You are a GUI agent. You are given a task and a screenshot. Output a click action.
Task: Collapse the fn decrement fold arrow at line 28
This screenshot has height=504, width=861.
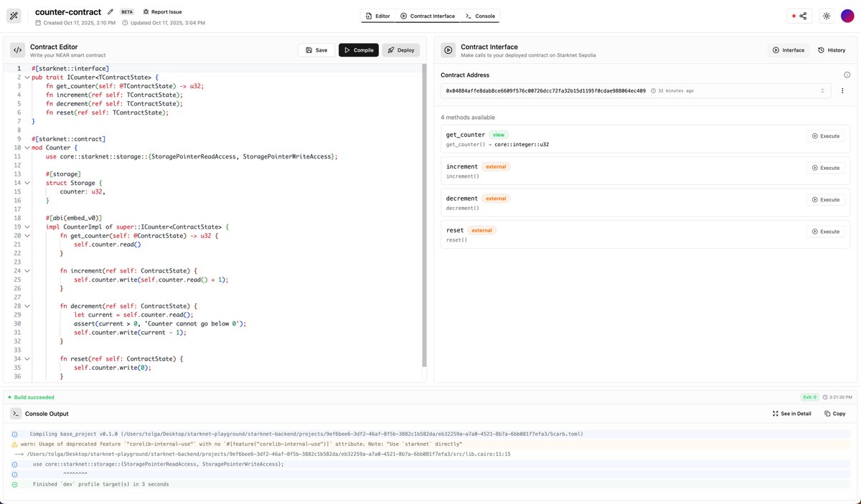pyautogui.click(x=27, y=306)
